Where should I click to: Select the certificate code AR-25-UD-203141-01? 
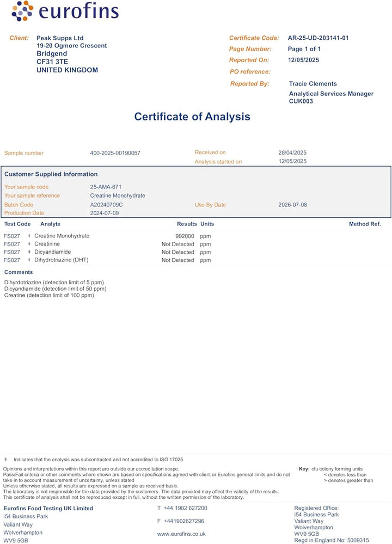(x=318, y=38)
